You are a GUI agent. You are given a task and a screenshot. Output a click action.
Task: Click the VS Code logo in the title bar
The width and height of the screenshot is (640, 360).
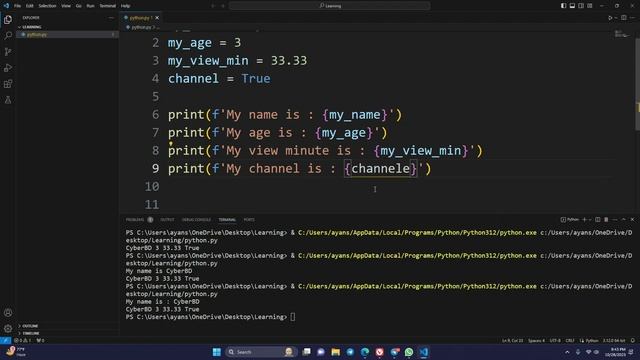[6, 6]
